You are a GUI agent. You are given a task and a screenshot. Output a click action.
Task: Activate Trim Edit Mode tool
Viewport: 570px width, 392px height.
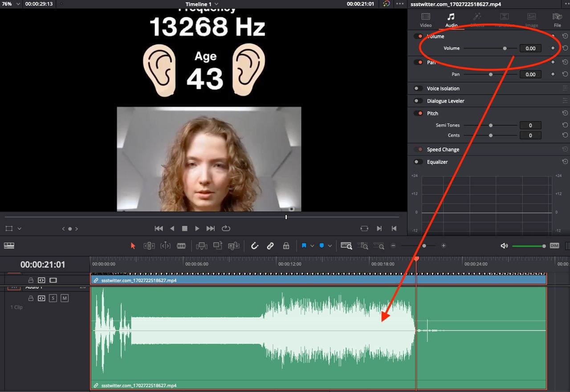(149, 246)
